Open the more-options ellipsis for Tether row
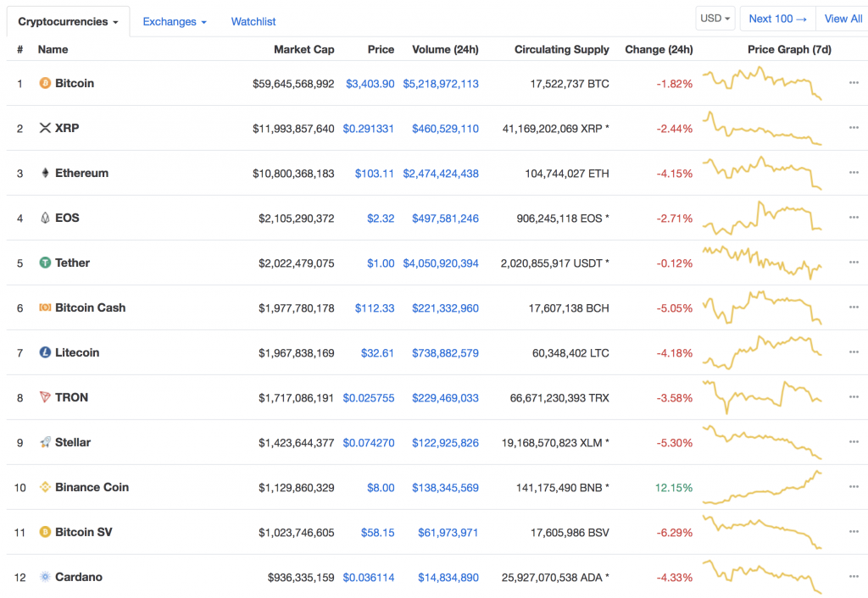The height and width of the screenshot is (598, 868). 854,262
